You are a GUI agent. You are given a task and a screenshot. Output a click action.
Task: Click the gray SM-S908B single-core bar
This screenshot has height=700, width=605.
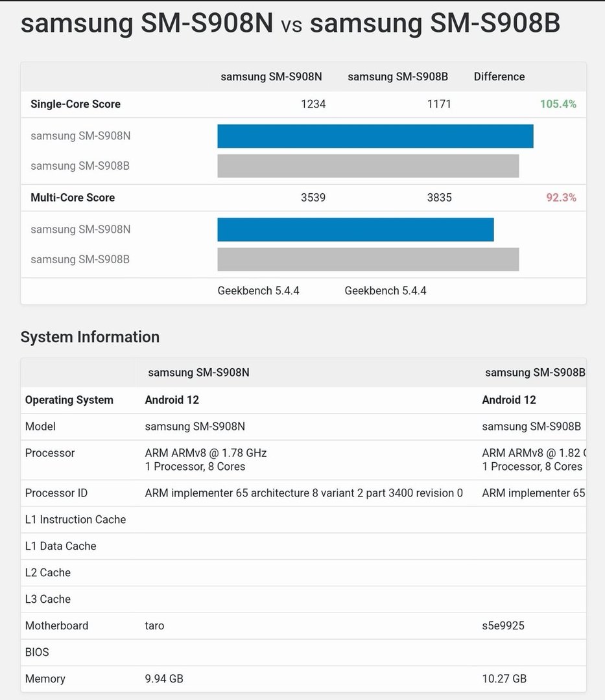point(368,166)
